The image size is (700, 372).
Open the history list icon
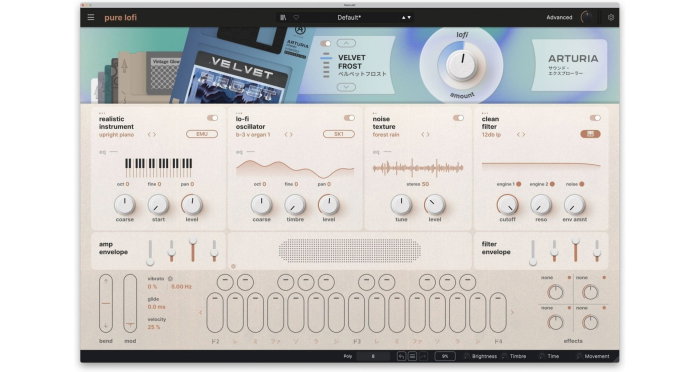point(412,356)
